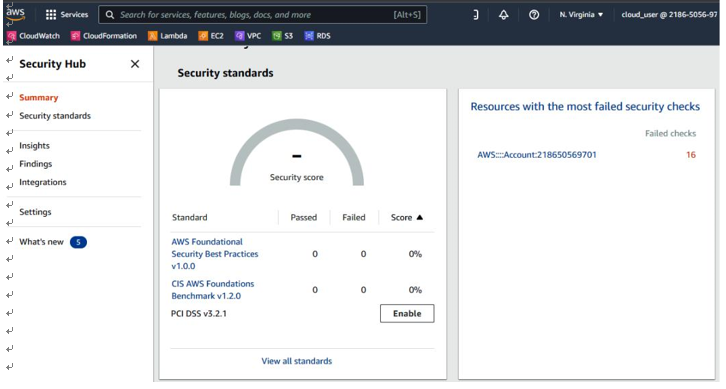
Task: Click the 16 failed checks count
Action: pos(691,155)
